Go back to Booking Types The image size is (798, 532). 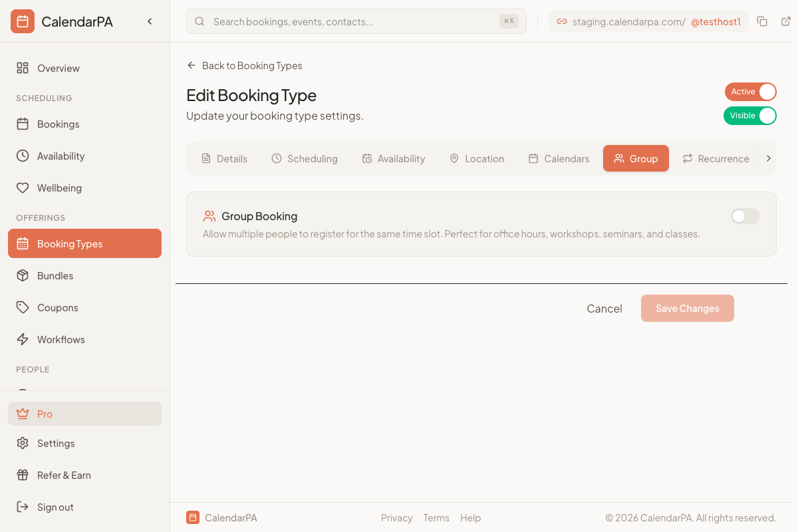pyautogui.click(x=245, y=65)
